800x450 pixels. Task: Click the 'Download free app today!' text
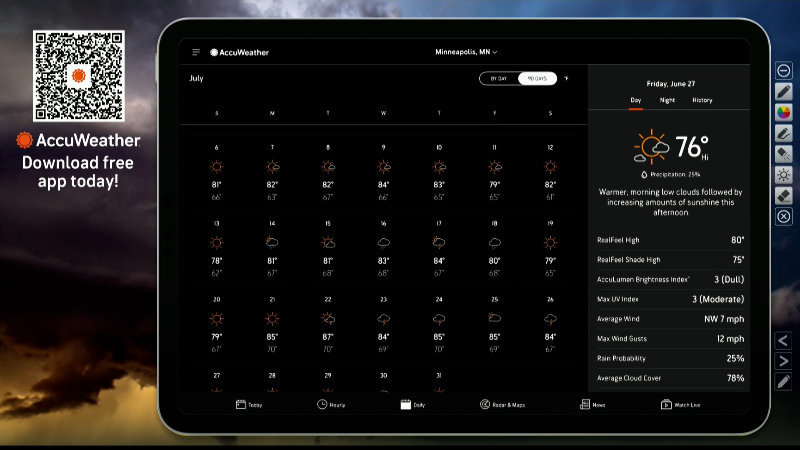(78, 172)
